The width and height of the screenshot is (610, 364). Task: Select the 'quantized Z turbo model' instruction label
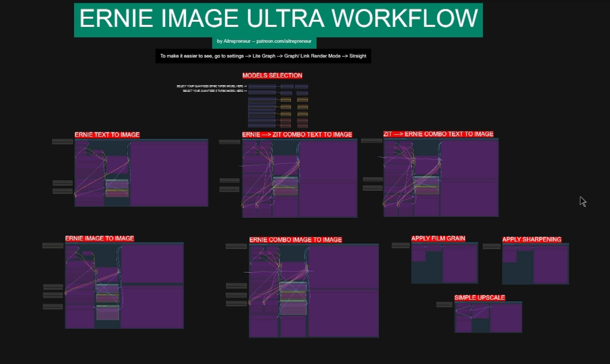[215, 91]
